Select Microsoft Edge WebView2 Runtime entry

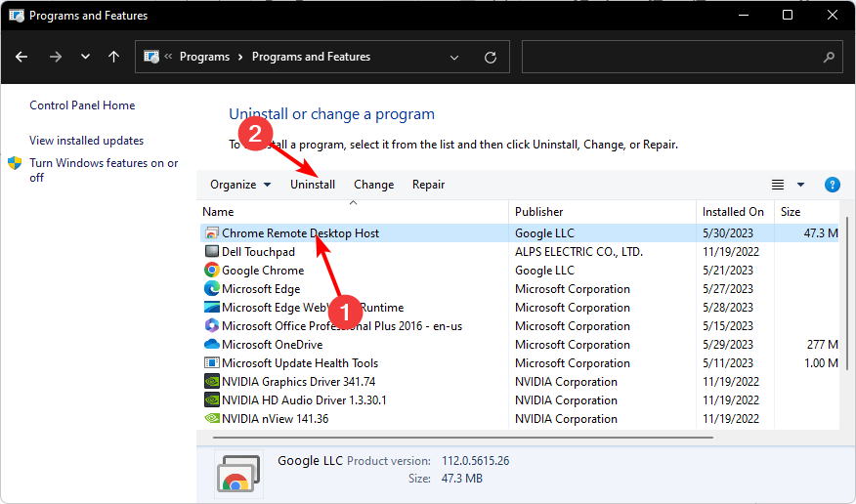click(x=519, y=307)
